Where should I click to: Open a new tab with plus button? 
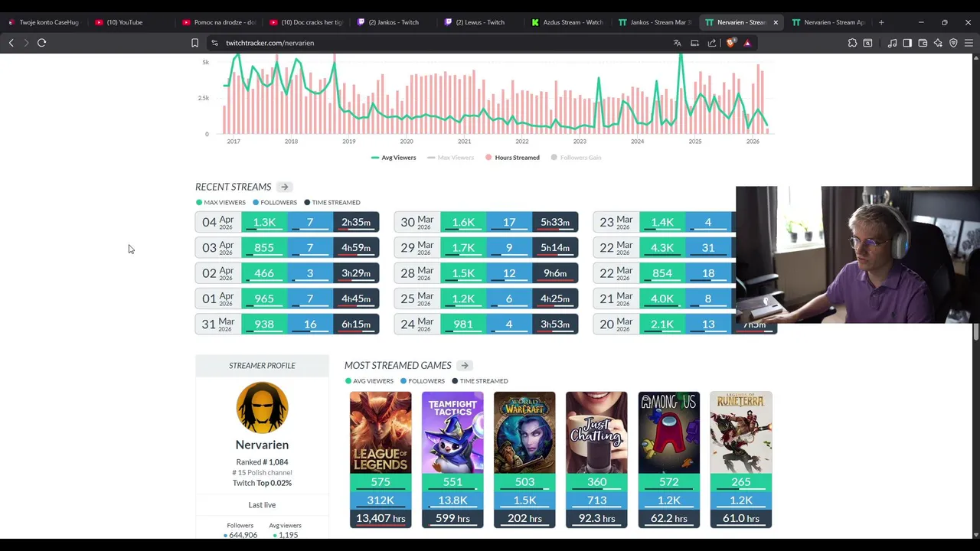pos(881,22)
